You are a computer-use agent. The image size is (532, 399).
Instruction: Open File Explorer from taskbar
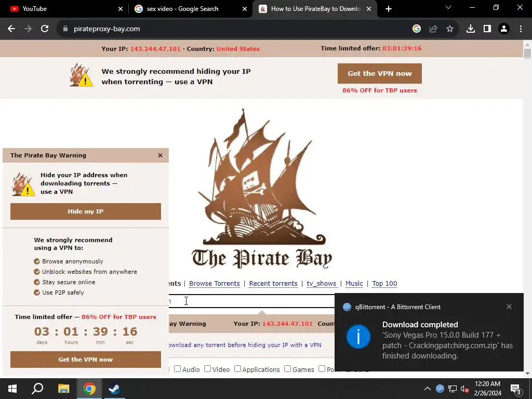63,389
